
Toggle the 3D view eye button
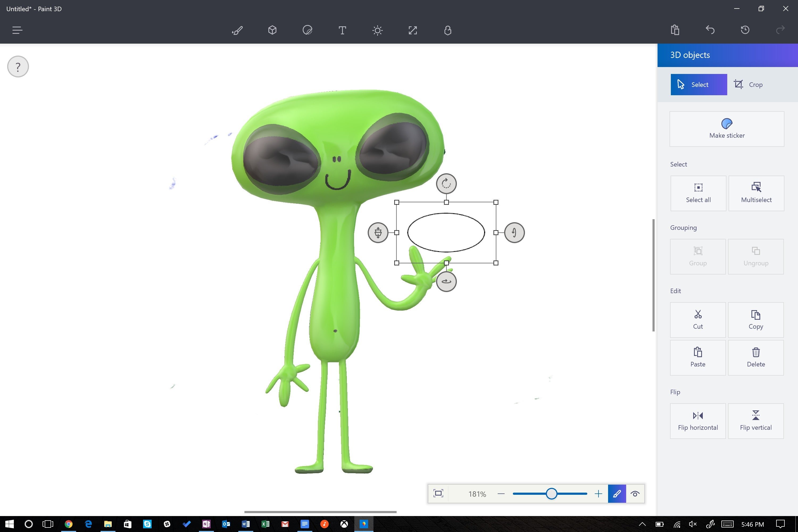click(635, 494)
